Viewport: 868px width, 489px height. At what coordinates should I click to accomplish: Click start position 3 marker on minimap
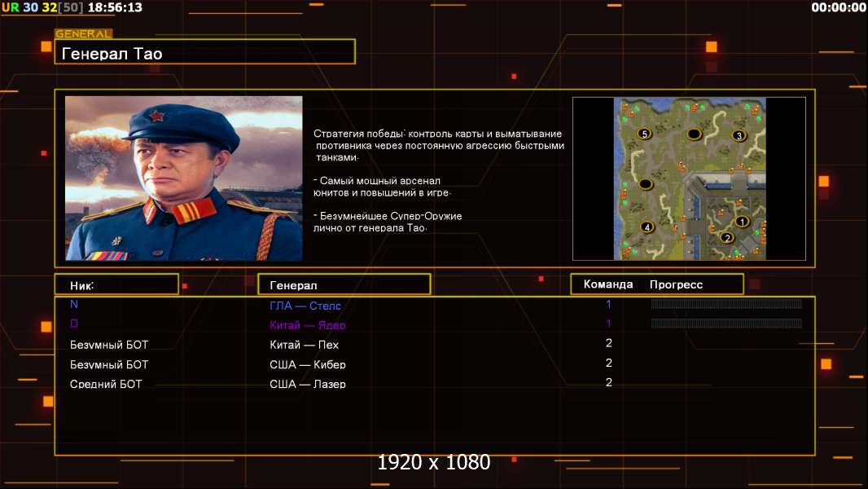739,135
